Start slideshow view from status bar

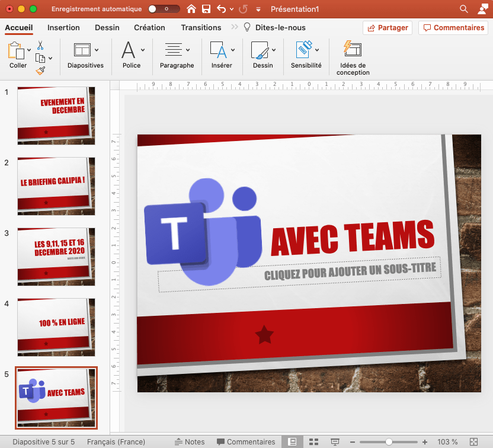pyautogui.click(x=335, y=442)
